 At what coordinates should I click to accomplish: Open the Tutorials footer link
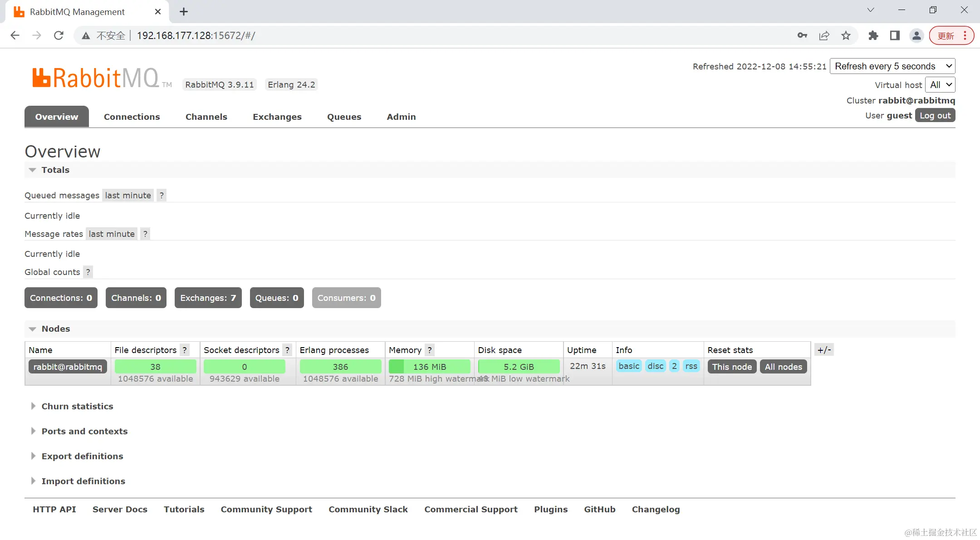tap(184, 509)
